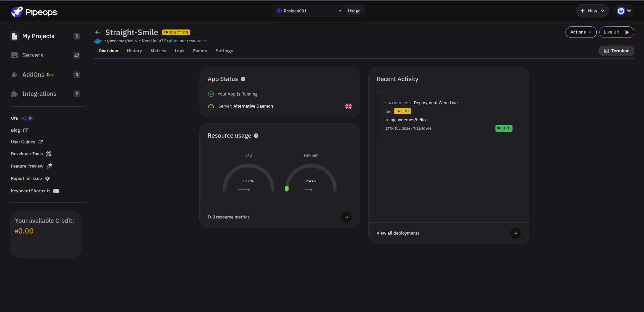This screenshot has width=644, height=312.
Task: Click the Straight-Smile project title
Action: pos(131,33)
